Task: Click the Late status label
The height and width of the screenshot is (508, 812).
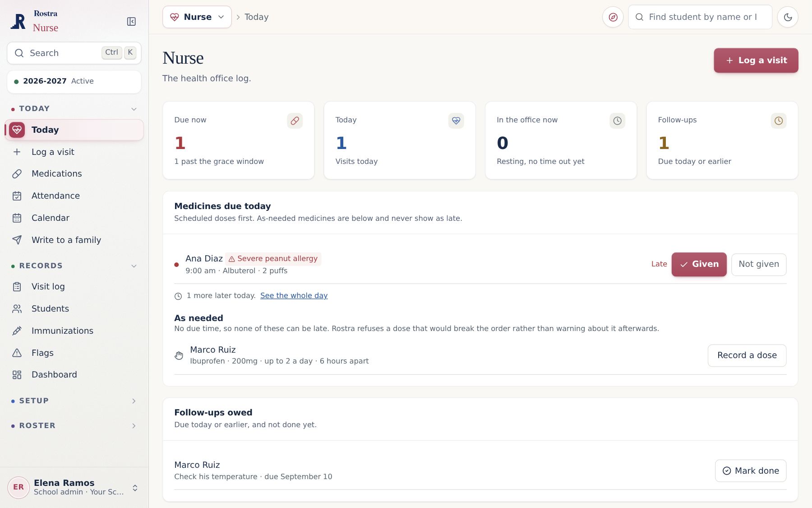Action: pyautogui.click(x=659, y=264)
